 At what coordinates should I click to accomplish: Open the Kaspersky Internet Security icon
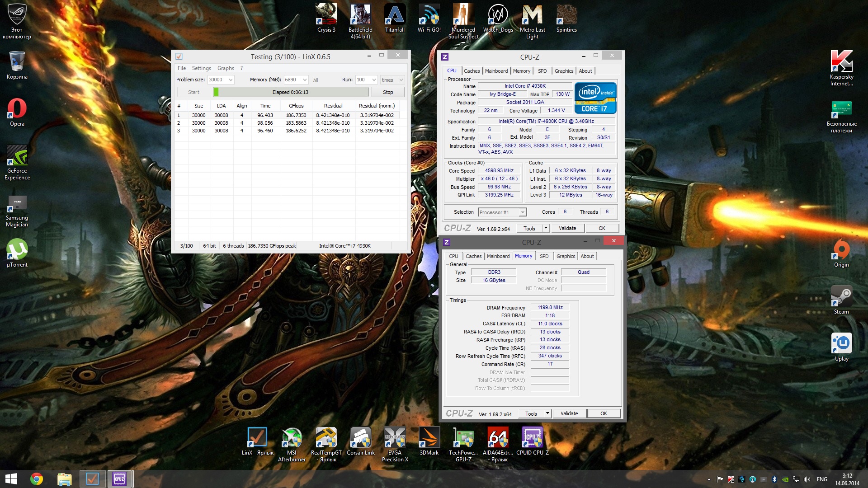pos(841,68)
